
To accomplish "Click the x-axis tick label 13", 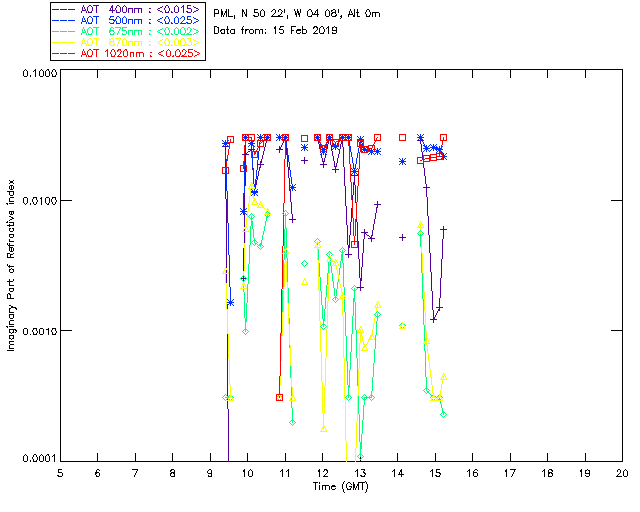I will [360, 473].
